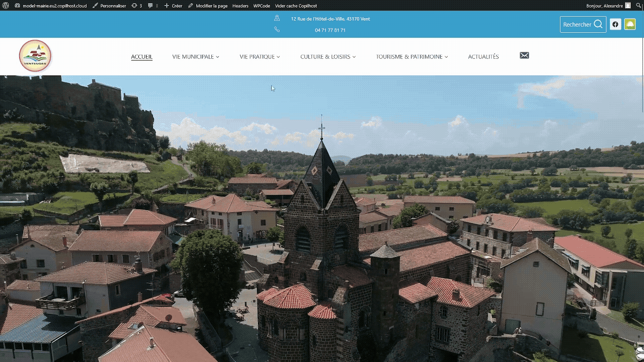Click the admin bar search magnifier
This screenshot has width=644, height=362.
click(638, 6)
